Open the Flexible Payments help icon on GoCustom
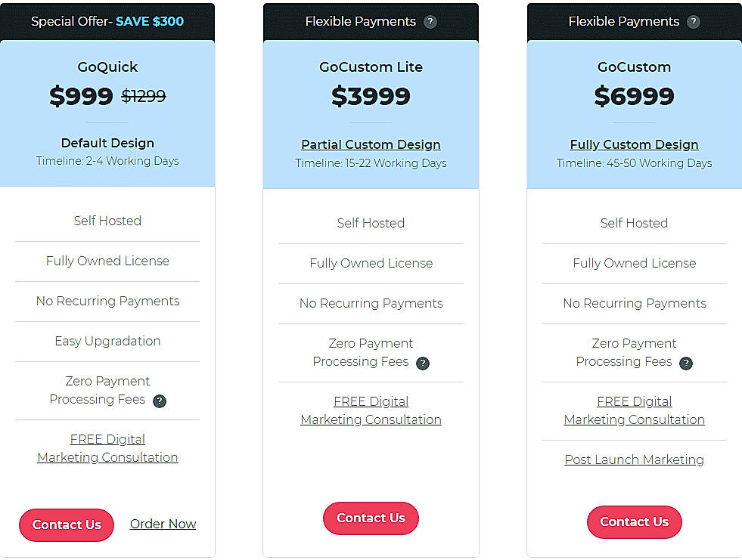 (694, 21)
